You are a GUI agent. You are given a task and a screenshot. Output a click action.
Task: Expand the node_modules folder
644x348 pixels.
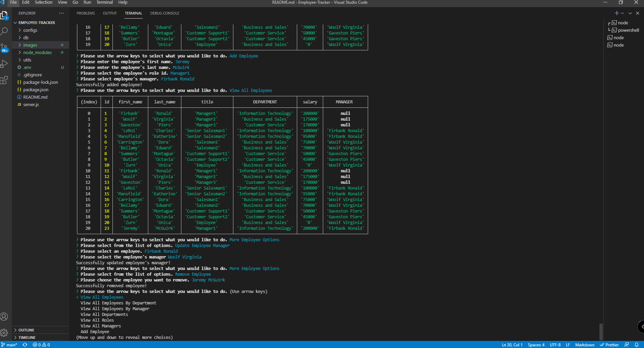point(38,52)
